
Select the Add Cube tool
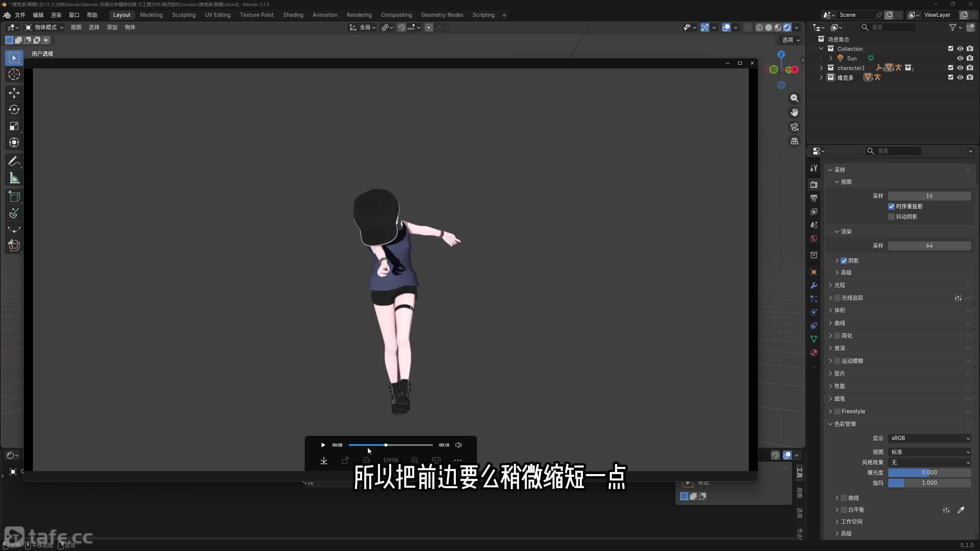14,196
